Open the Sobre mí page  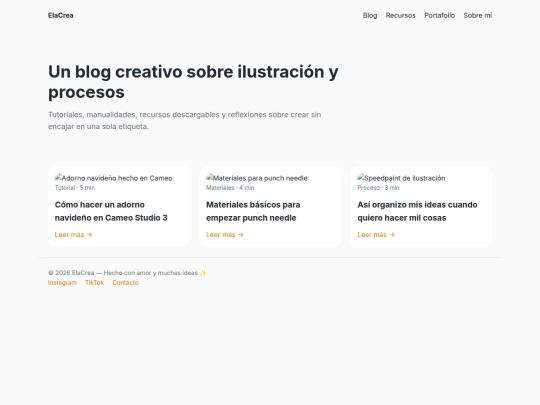click(478, 15)
